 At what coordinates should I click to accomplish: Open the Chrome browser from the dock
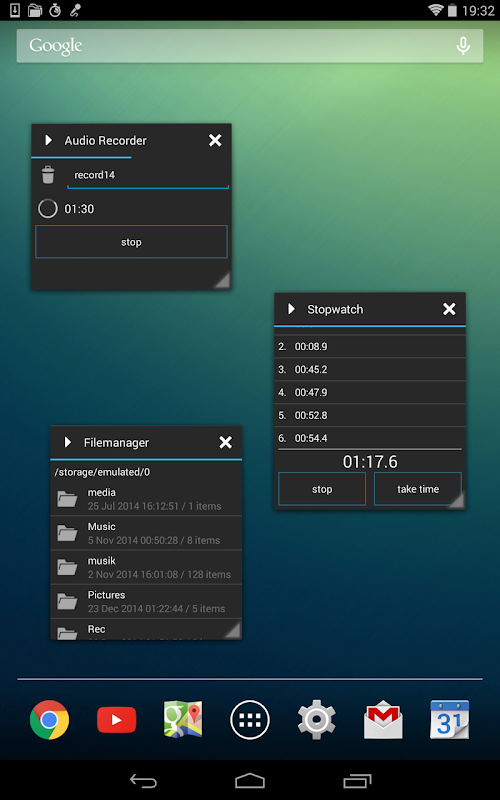coord(49,719)
